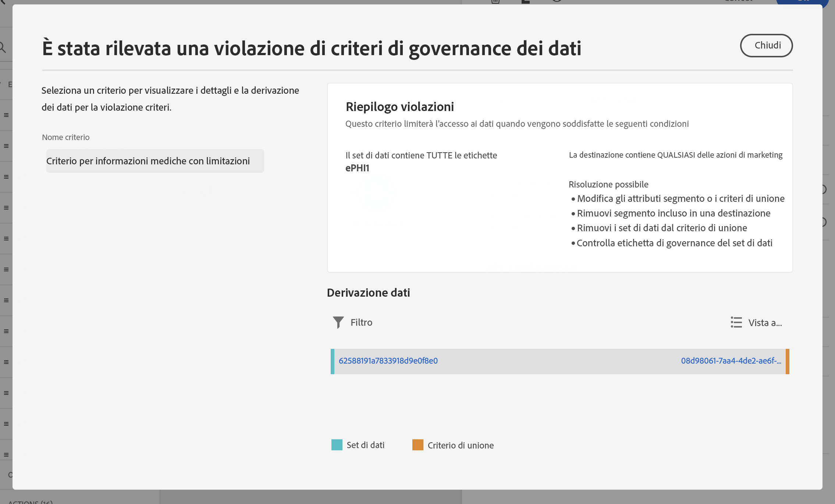Open dataset link 62588191a7833918d9e0f8e0
The height and width of the screenshot is (504, 835).
388,361
